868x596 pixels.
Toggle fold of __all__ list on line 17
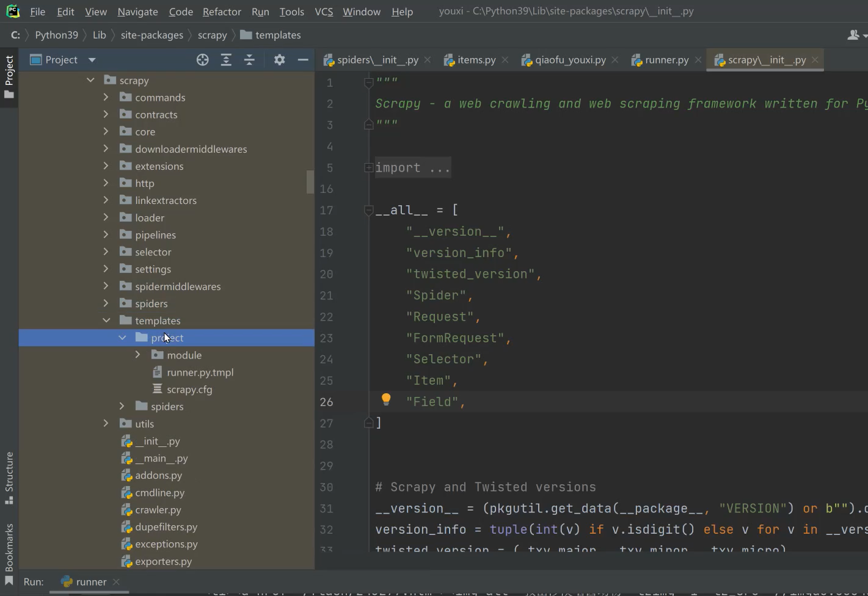pos(368,210)
